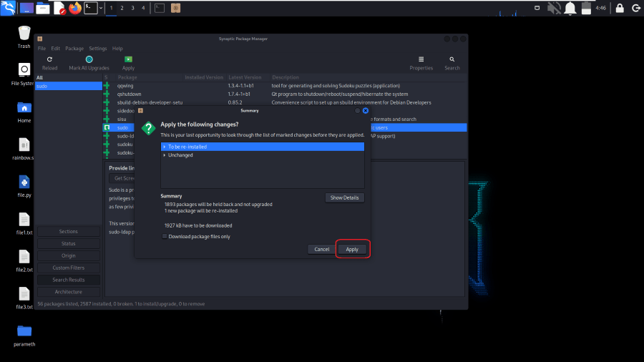Select the qshutdown package name

[x=129, y=94]
